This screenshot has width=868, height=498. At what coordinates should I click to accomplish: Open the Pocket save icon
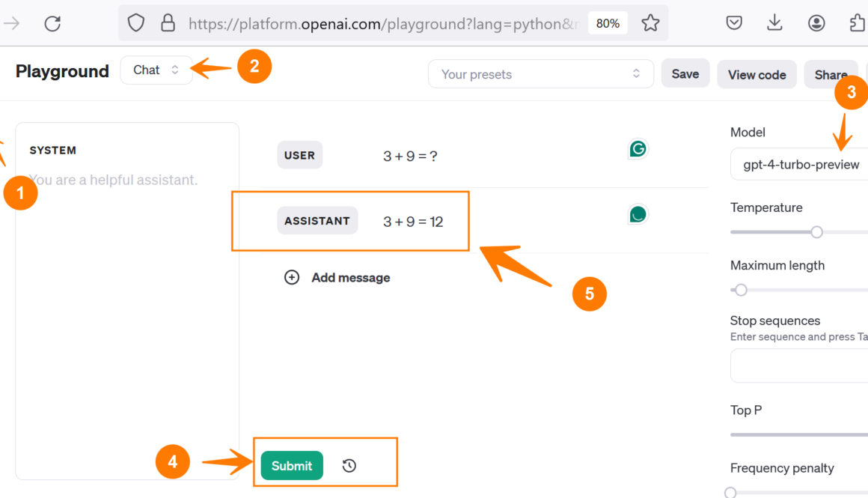pyautogui.click(x=734, y=24)
